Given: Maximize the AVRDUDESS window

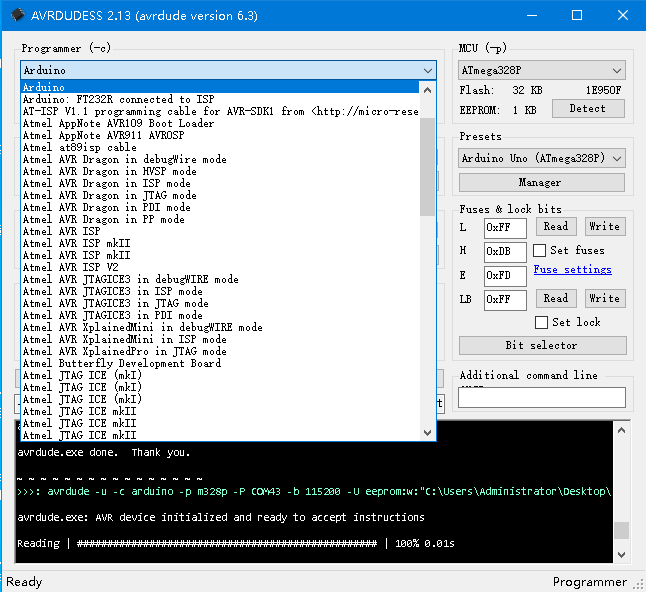Looking at the screenshot, I should pyautogui.click(x=577, y=16).
